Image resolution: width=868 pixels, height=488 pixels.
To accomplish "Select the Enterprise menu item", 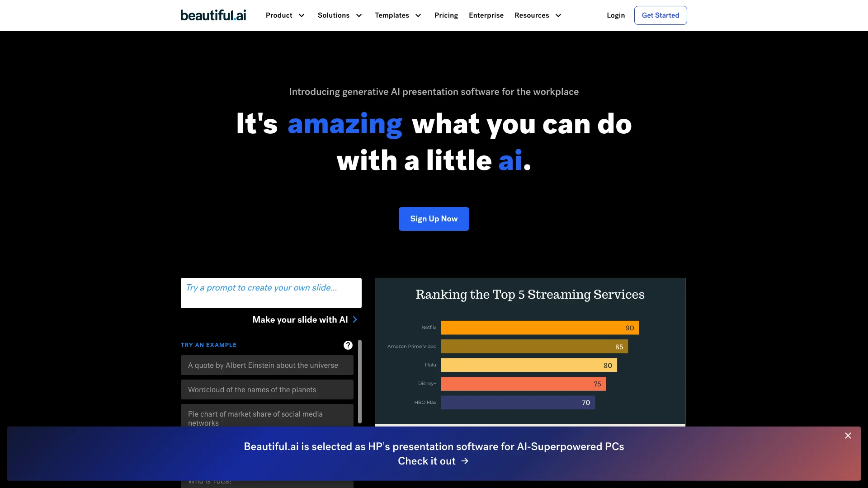I will [x=486, y=15].
